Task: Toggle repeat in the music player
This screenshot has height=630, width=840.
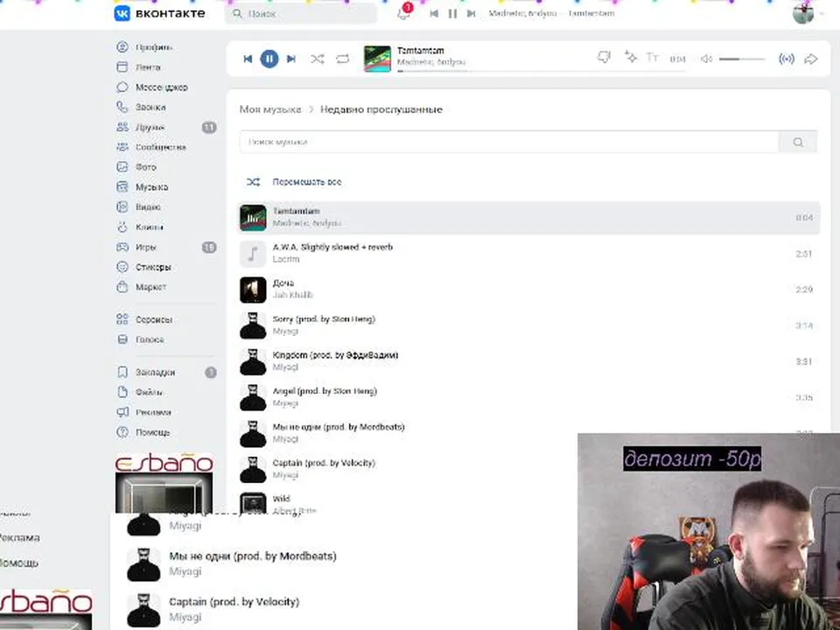Action: 343,59
